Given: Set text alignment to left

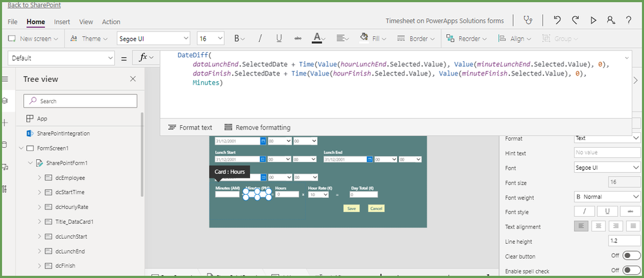Looking at the screenshot, I should point(581,226).
